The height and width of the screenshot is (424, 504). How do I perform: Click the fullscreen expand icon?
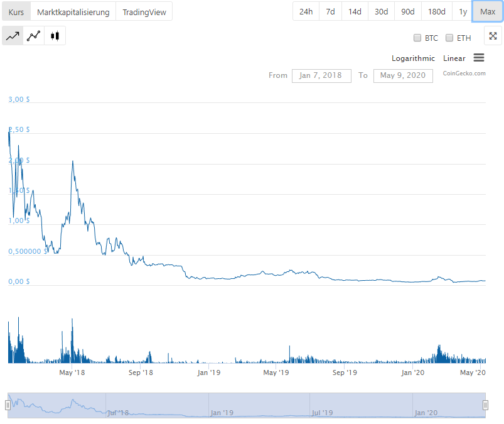point(493,36)
